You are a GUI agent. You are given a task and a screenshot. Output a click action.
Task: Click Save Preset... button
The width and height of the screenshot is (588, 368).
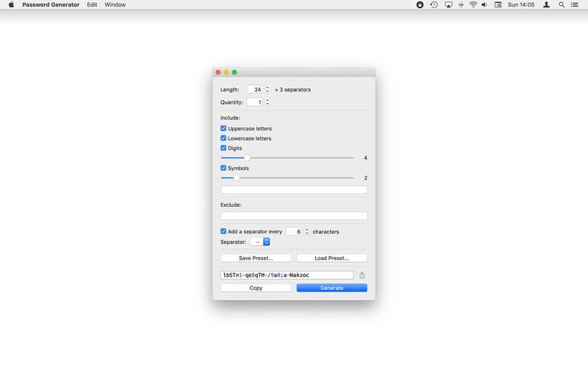(x=256, y=258)
